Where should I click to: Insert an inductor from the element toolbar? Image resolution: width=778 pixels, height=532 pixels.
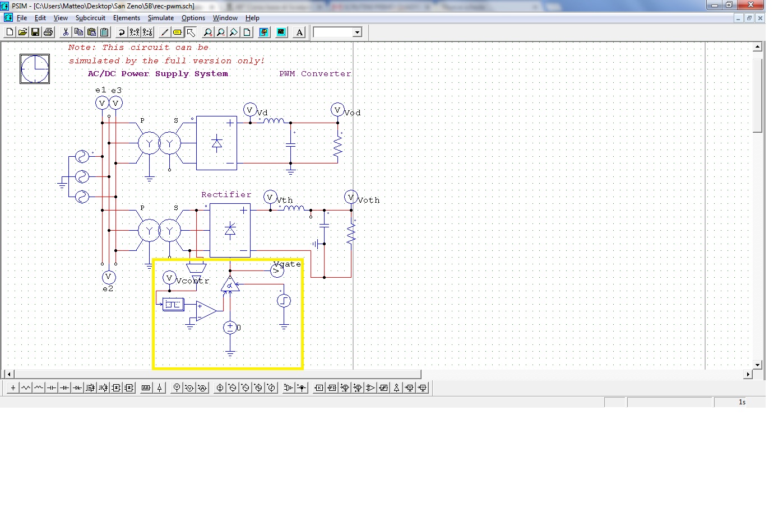[39, 388]
